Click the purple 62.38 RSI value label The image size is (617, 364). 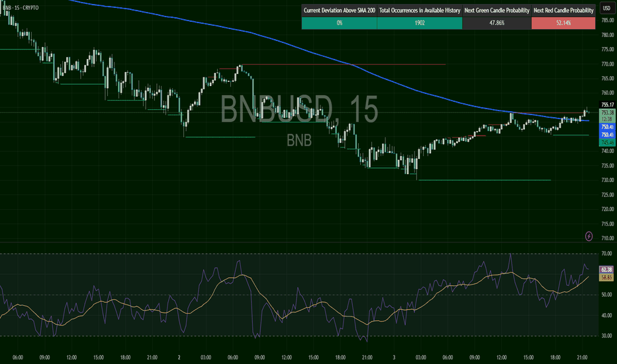pos(606,269)
